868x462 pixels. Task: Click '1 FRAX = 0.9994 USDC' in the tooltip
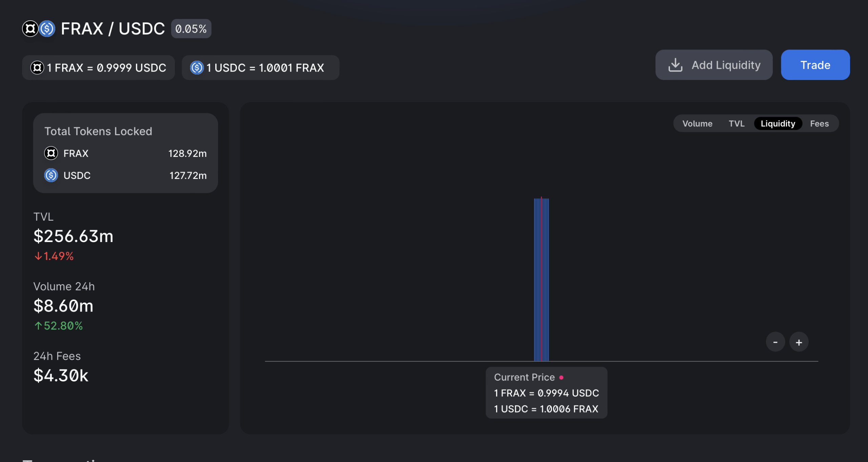tap(546, 393)
